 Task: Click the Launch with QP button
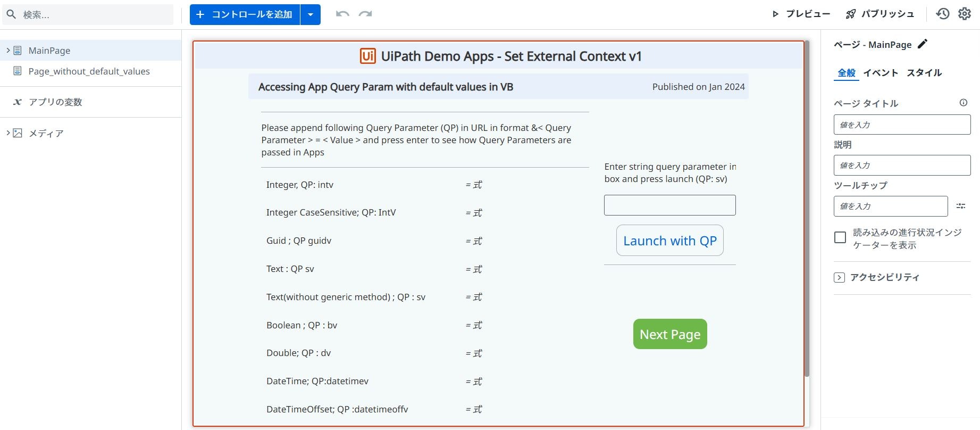669,241
